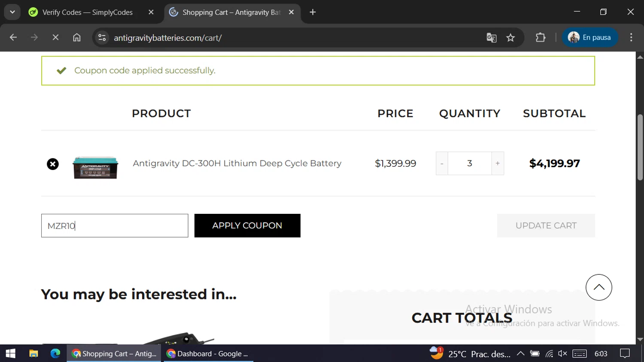This screenshot has width=644, height=362.
Task: Click the Google Translate page icon
Action: coord(492,38)
